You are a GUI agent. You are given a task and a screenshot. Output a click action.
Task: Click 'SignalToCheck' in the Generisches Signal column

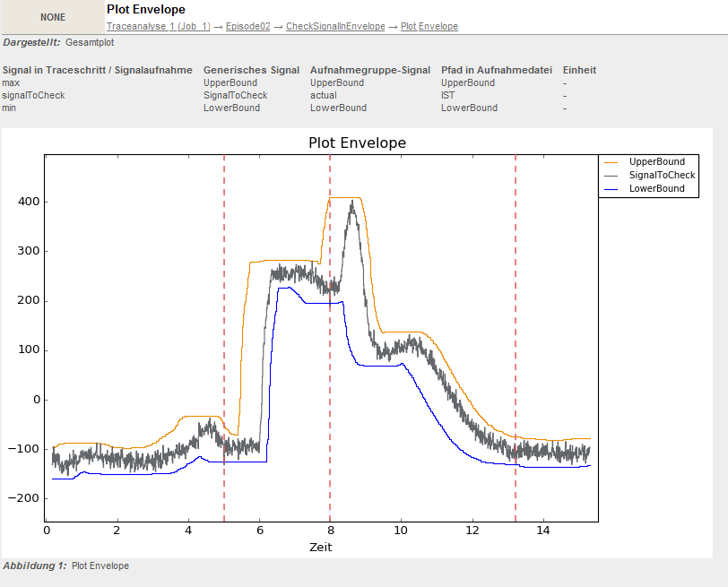pyautogui.click(x=236, y=95)
